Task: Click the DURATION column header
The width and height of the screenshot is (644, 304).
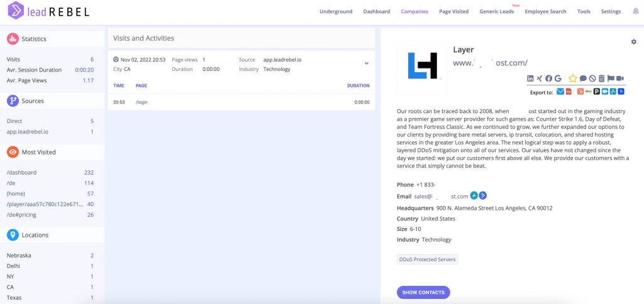Action: (358, 86)
